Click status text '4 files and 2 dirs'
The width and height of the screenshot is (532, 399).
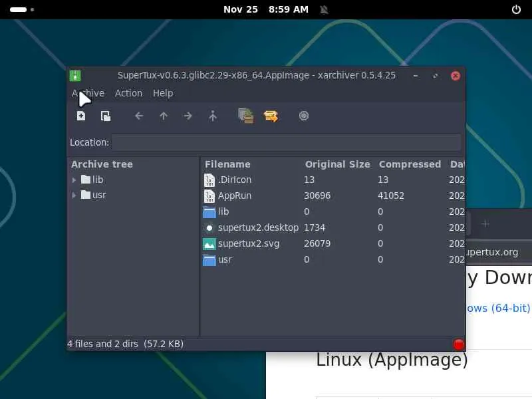coord(102,344)
